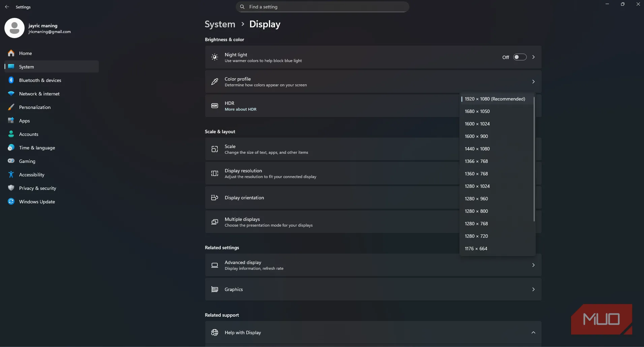The height and width of the screenshot is (347, 644).
Task: Open Windows Update from the sidebar
Action: [37, 201]
